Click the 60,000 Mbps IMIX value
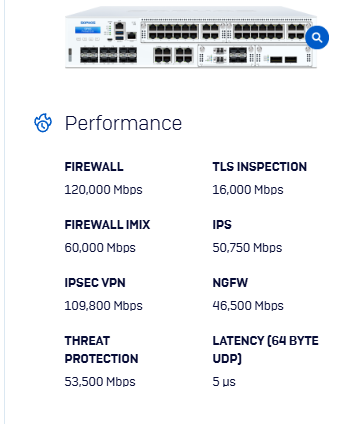 pyautogui.click(x=100, y=248)
